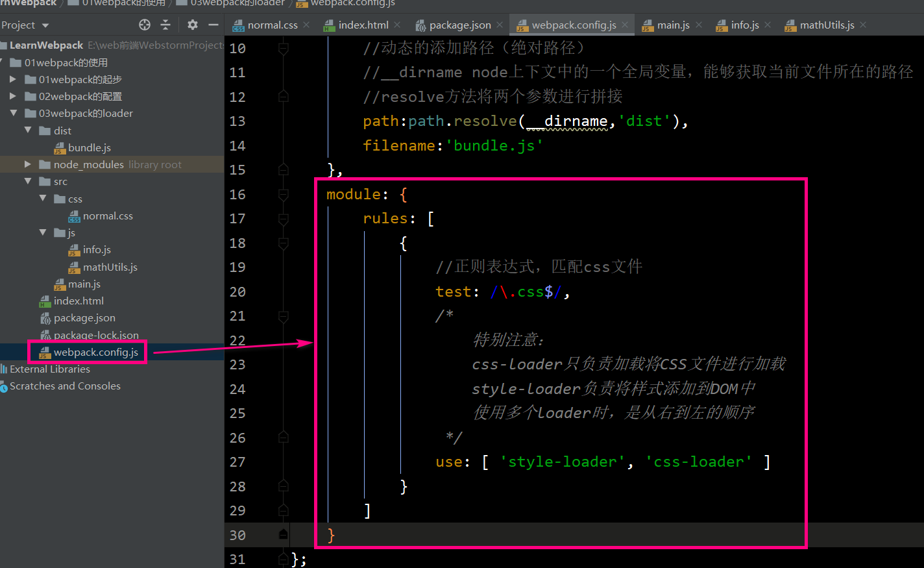Select bundle.js in the dist folder
The height and width of the screenshot is (568, 924).
click(x=90, y=147)
